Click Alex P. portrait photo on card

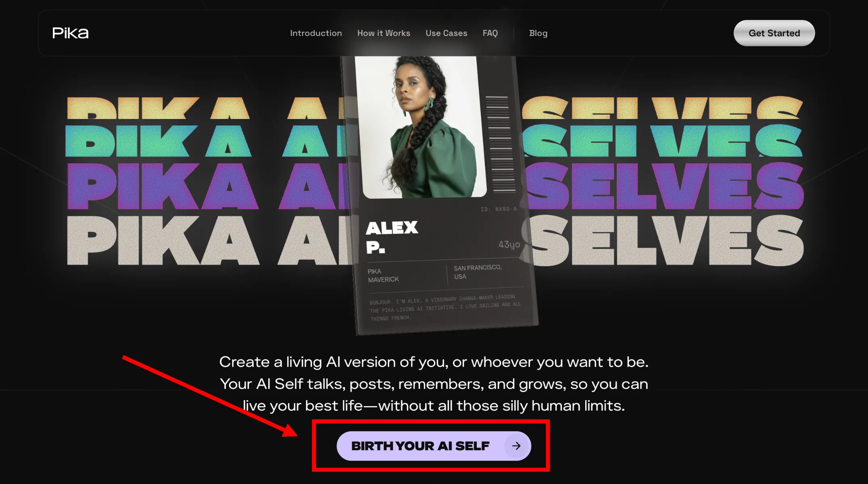point(420,127)
